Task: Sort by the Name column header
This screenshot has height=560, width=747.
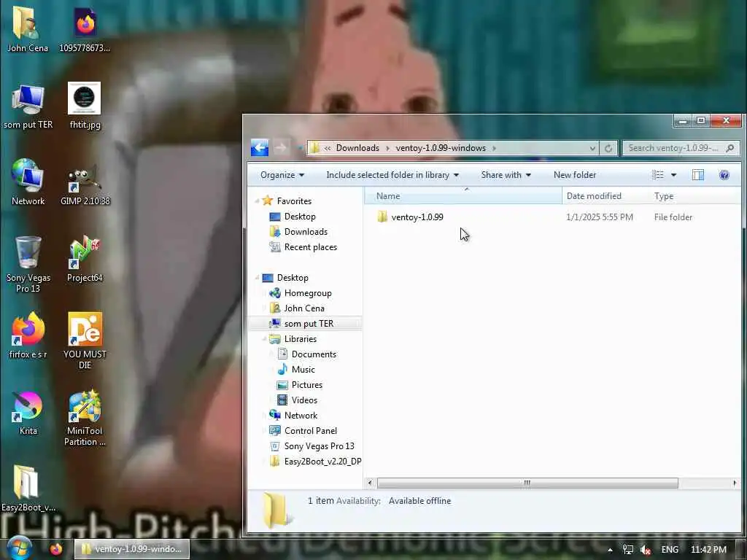Action: [463, 196]
